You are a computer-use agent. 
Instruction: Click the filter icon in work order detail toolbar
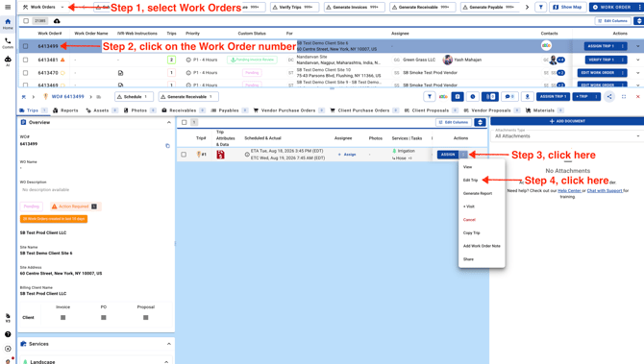[x=430, y=97]
